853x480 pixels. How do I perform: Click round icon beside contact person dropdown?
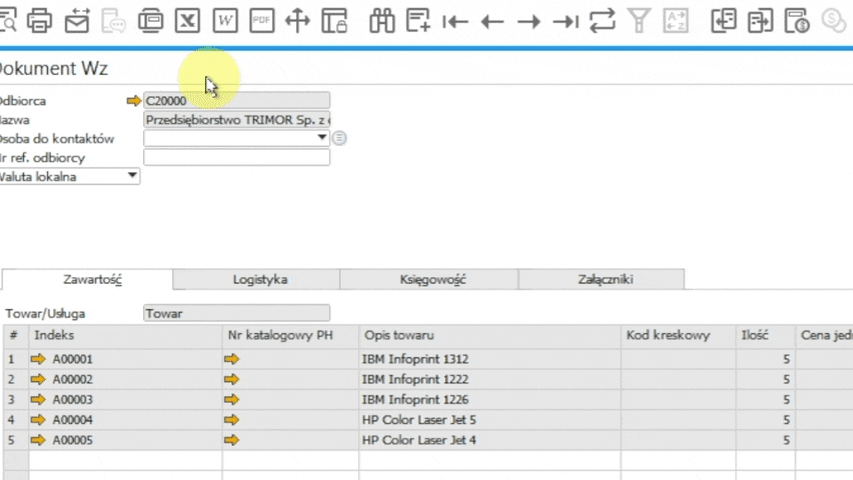coord(339,138)
